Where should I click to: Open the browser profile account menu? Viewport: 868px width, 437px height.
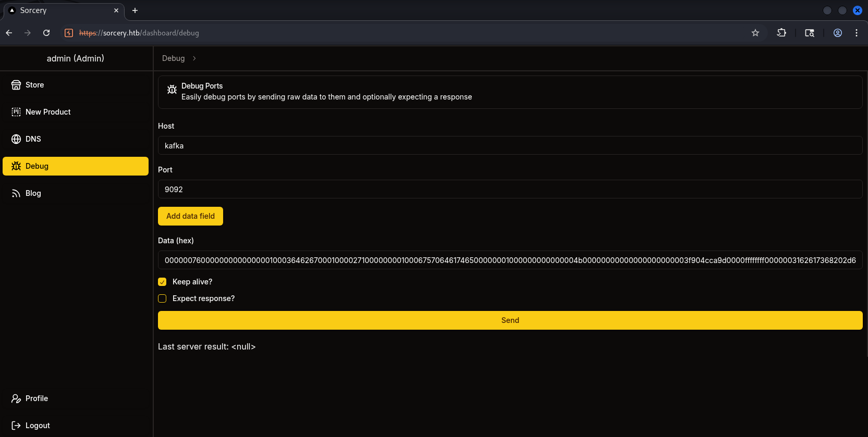(x=837, y=33)
